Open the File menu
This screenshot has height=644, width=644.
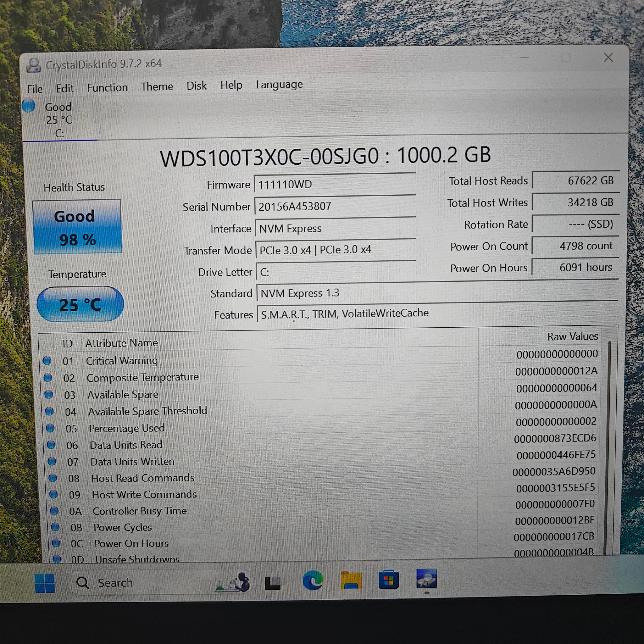[x=35, y=89]
